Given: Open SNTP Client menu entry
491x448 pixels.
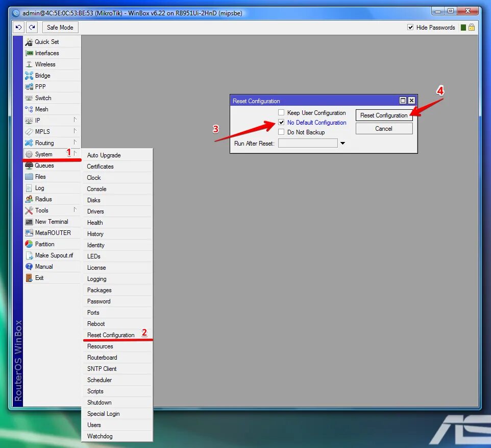Looking at the screenshot, I should click(x=117, y=369).
